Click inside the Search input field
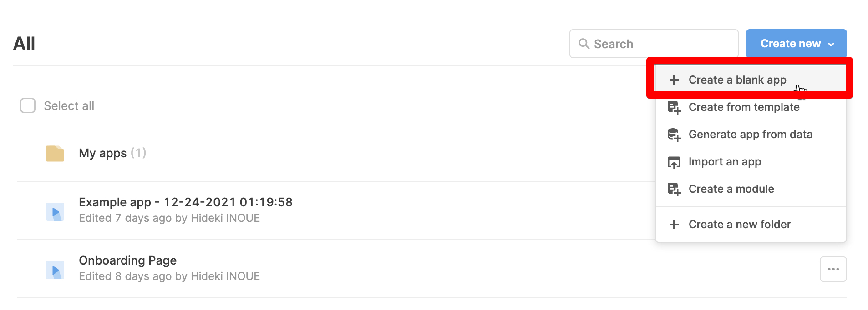Image resolution: width=868 pixels, height=310 pixels. tap(654, 44)
